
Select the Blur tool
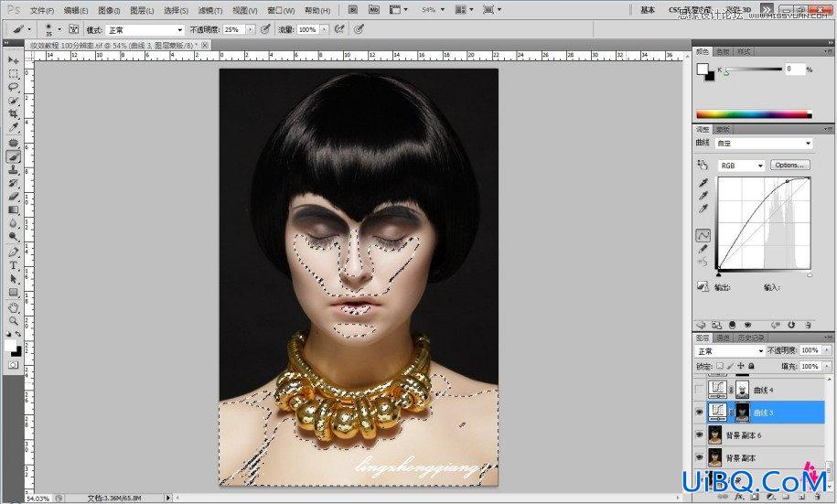14,223
